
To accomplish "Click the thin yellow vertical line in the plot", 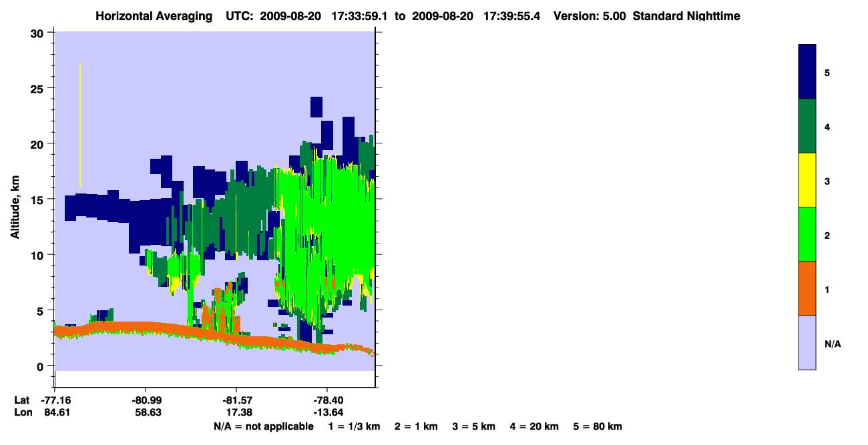I will [x=80, y=125].
